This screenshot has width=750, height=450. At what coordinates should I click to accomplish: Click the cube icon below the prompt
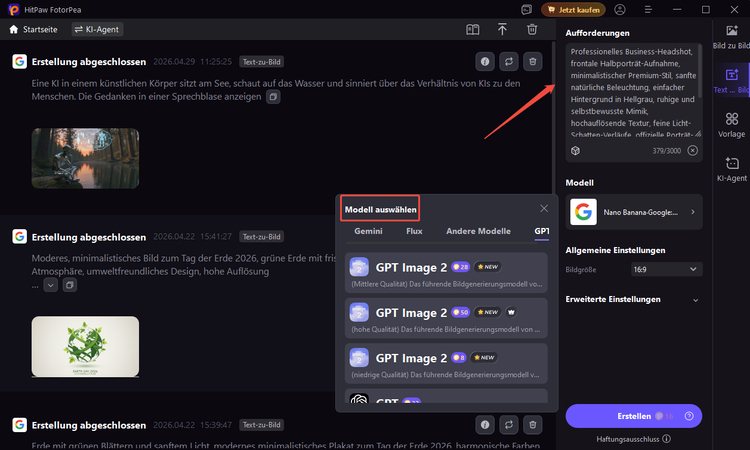575,151
